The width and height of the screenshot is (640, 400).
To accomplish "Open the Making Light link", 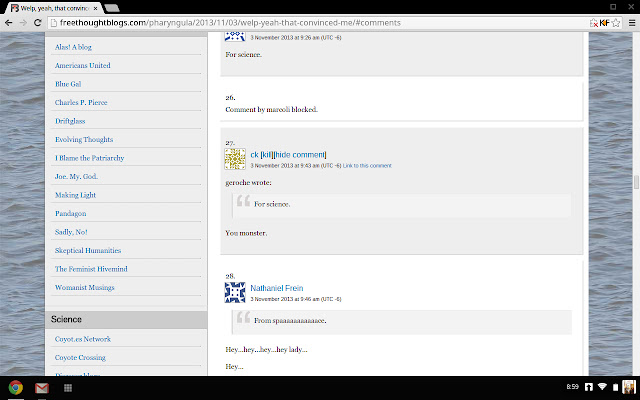I will point(76,195).
